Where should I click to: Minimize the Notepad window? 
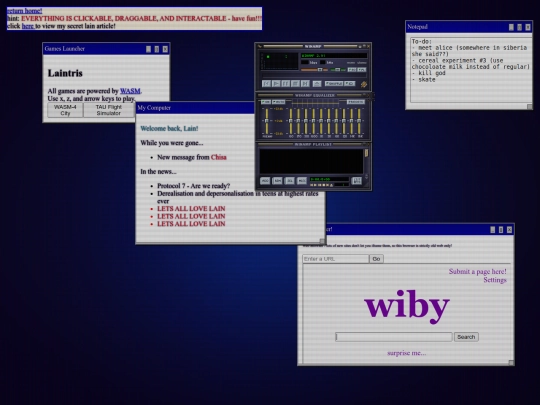pyautogui.click(x=511, y=27)
